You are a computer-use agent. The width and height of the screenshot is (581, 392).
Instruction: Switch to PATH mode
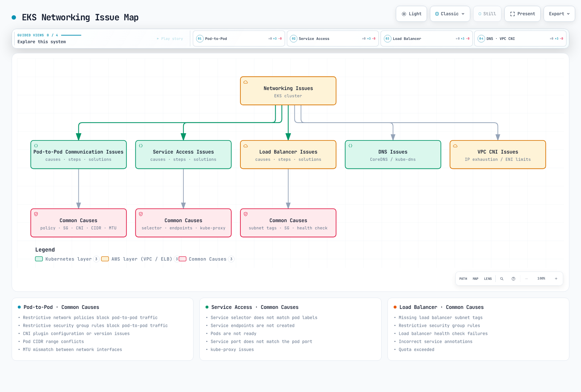point(463,279)
